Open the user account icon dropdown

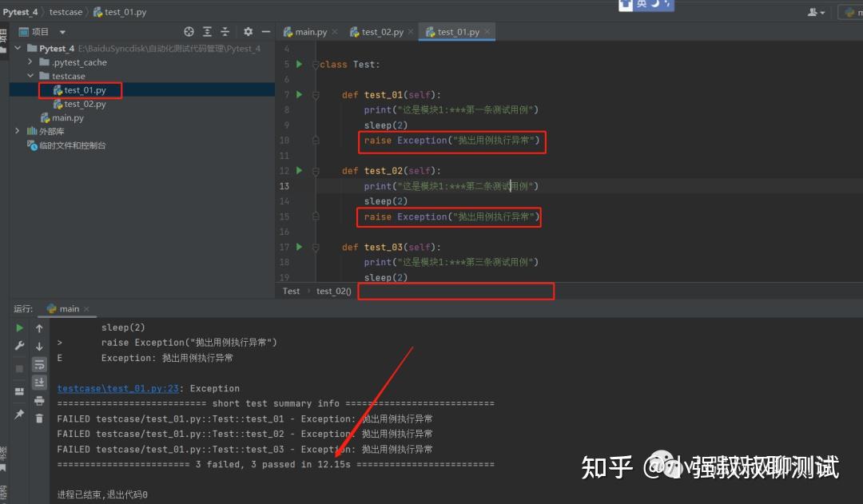[x=816, y=12]
